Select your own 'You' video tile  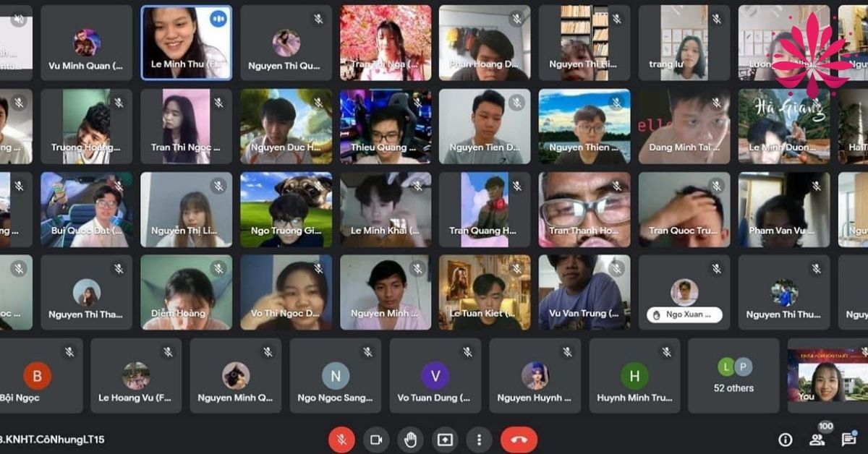pos(827,376)
